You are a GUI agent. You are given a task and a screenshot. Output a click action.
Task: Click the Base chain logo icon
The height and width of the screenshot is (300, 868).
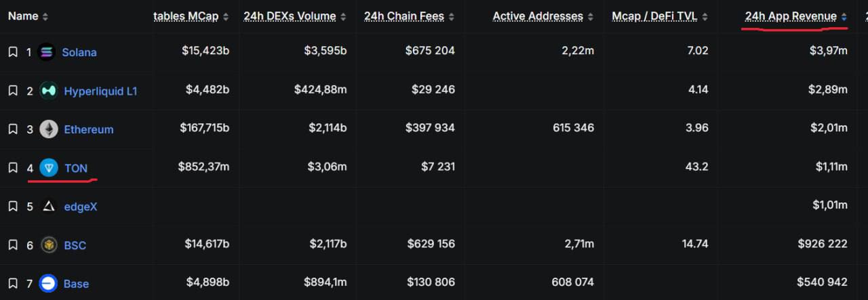pyautogui.click(x=48, y=284)
